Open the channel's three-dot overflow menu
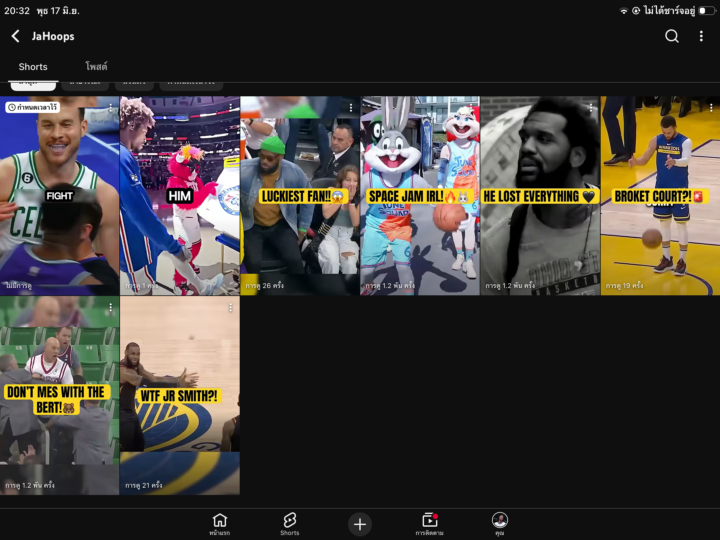This screenshot has height=540, width=720. [701, 36]
